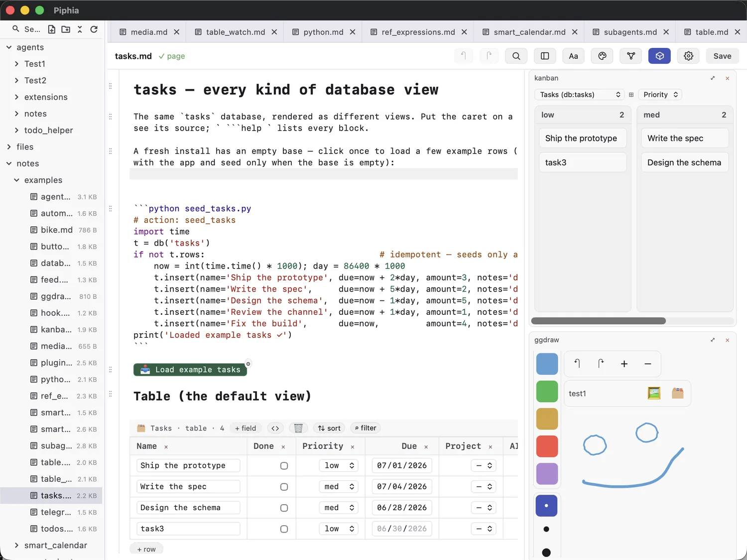
Task: Open the palette theme icon
Action: tap(602, 56)
